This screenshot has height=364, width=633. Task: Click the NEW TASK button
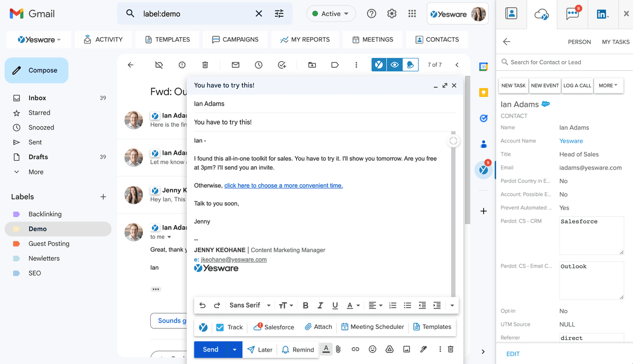(x=513, y=86)
